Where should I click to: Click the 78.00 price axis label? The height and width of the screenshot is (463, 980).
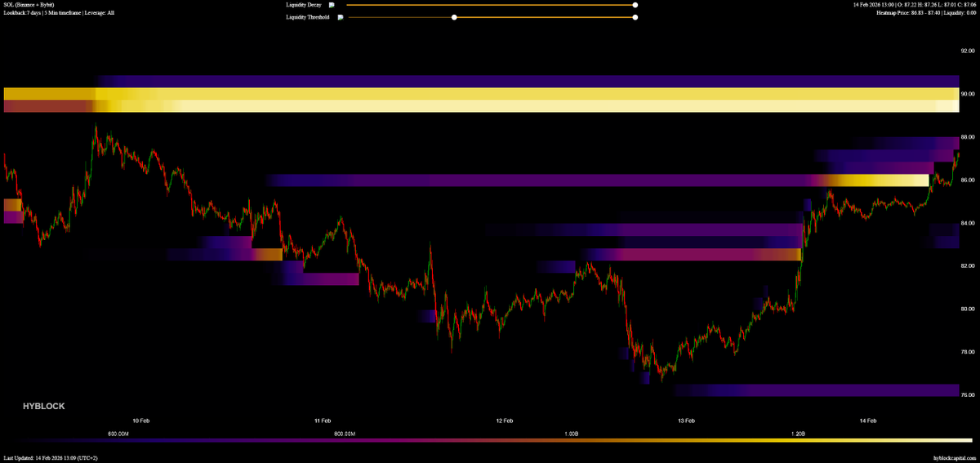[969, 352]
